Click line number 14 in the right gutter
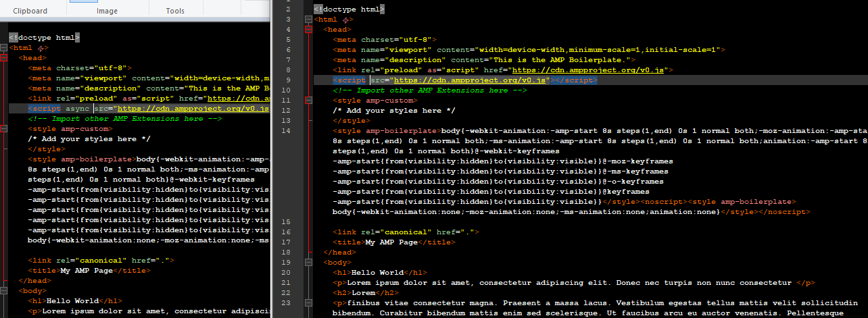This screenshot has width=868, height=318. pos(287,130)
